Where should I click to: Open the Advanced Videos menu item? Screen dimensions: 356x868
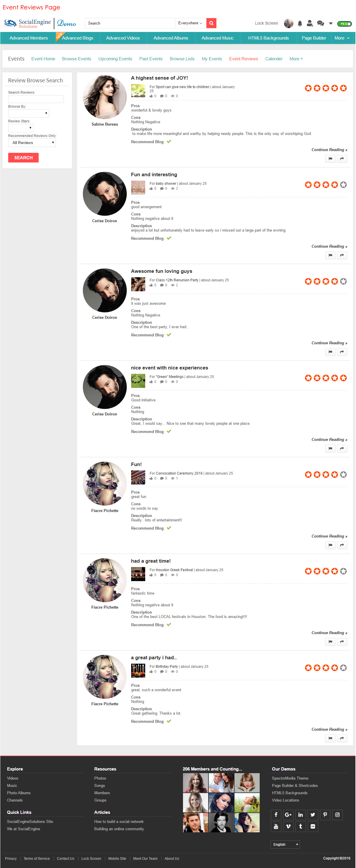tap(123, 38)
